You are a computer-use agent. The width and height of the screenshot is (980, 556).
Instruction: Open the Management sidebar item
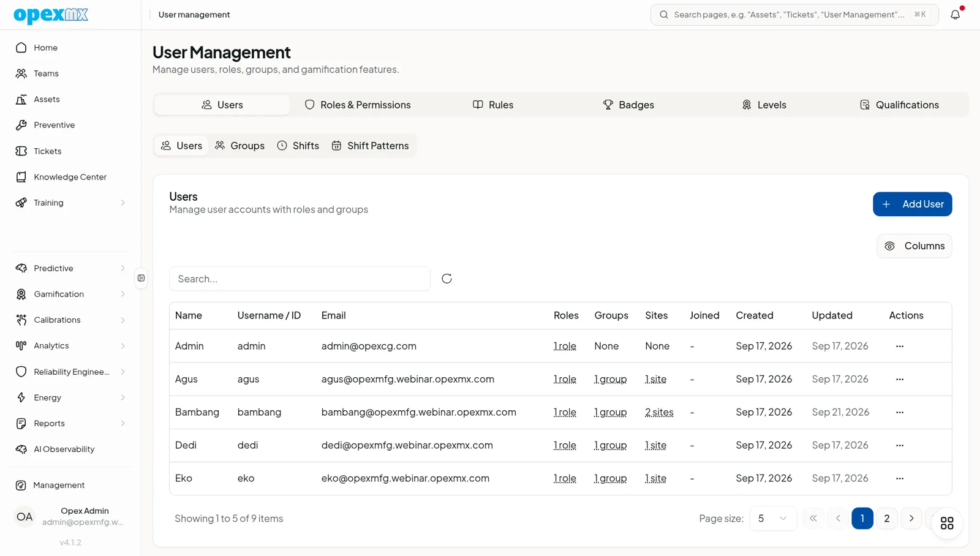tap(70, 485)
